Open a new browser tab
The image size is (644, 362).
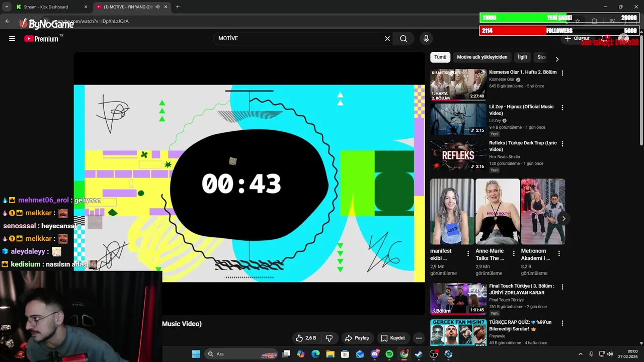[x=178, y=7]
